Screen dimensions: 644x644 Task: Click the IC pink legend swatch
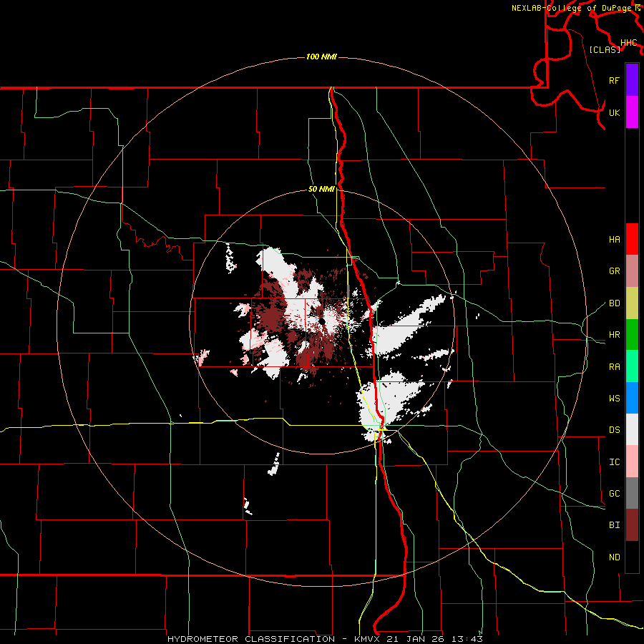click(x=632, y=462)
